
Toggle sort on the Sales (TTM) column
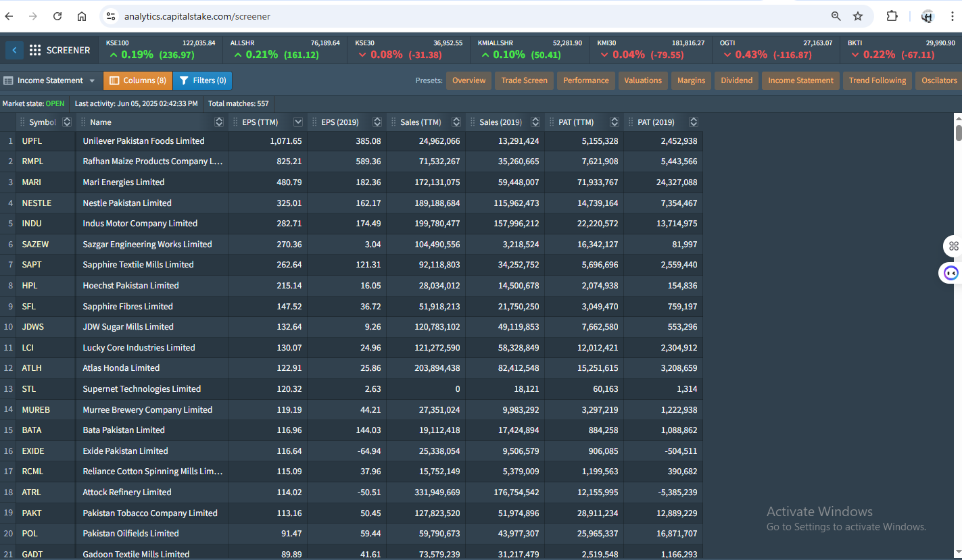[456, 122]
